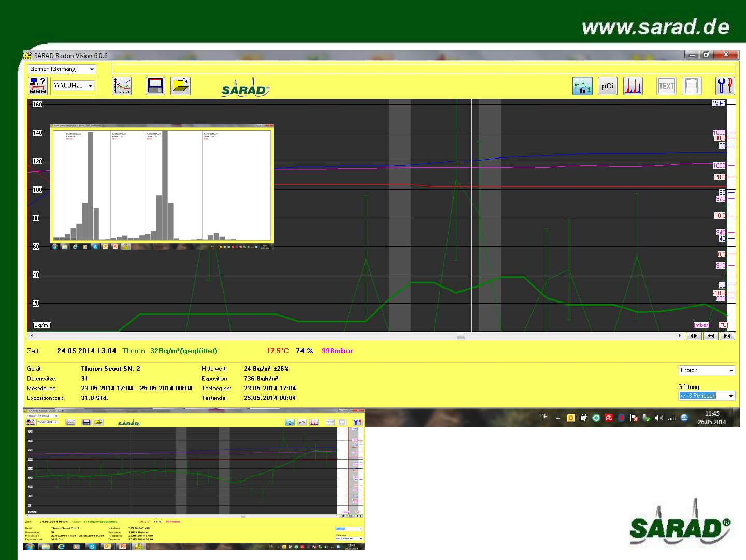Click the Zeit value 24.05.2014 13:04

pyautogui.click(x=87, y=351)
